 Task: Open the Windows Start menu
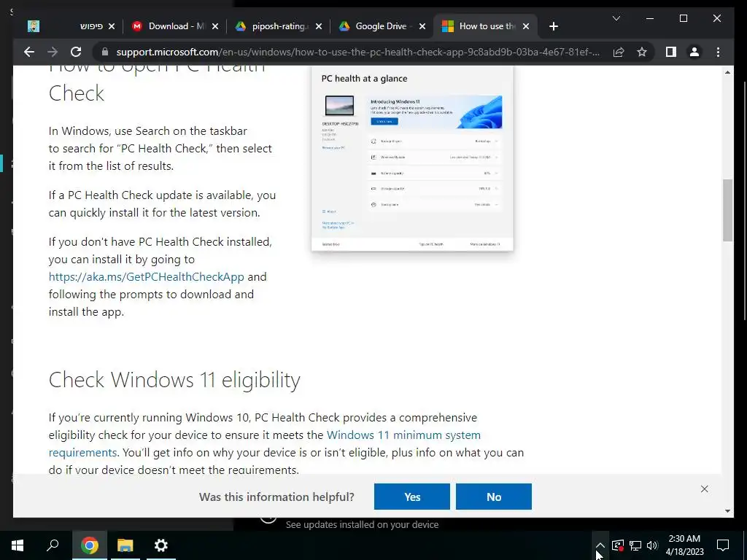[18, 545]
